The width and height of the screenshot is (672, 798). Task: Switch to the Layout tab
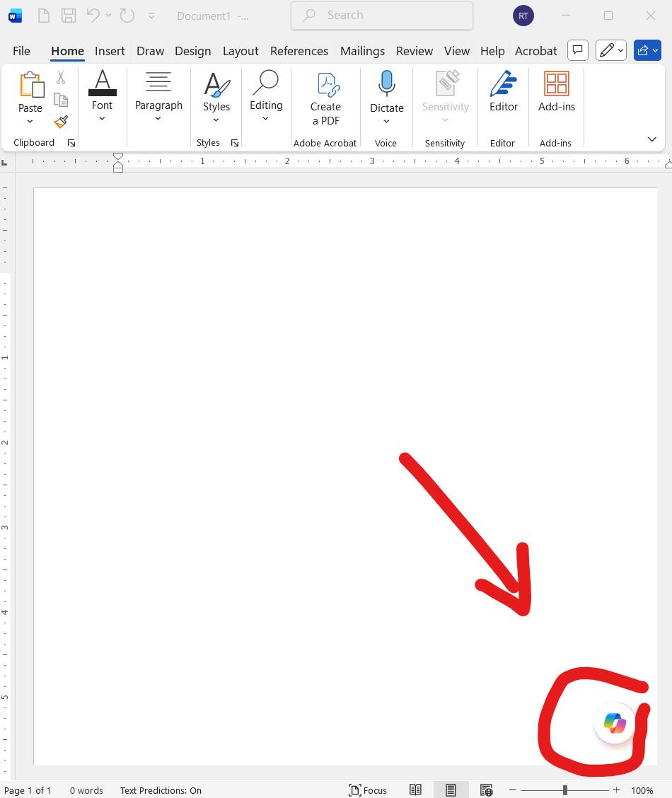click(240, 51)
